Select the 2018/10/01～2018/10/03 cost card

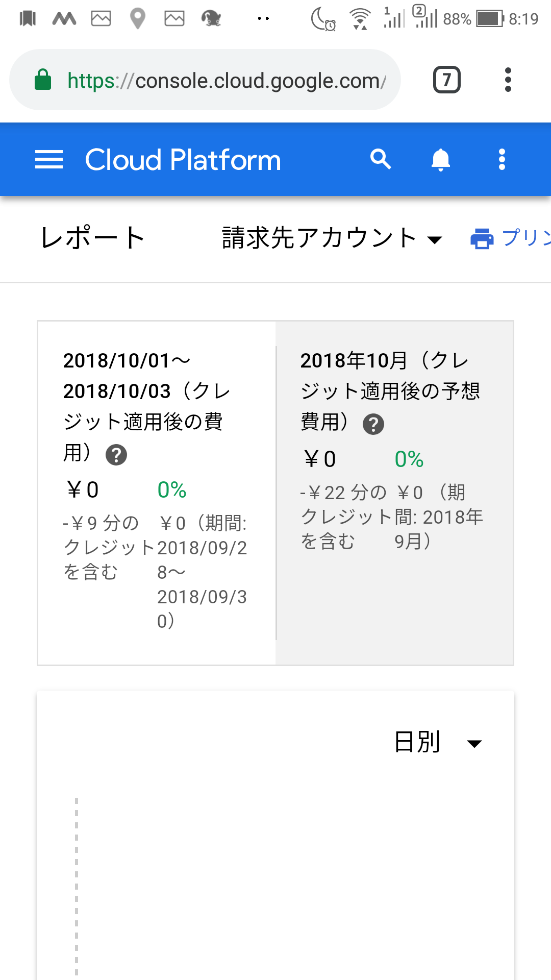coord(157,493)
